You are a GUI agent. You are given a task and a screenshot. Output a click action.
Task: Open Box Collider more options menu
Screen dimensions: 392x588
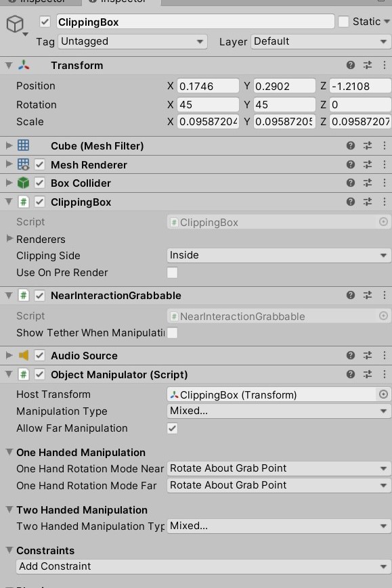(385, 183)
